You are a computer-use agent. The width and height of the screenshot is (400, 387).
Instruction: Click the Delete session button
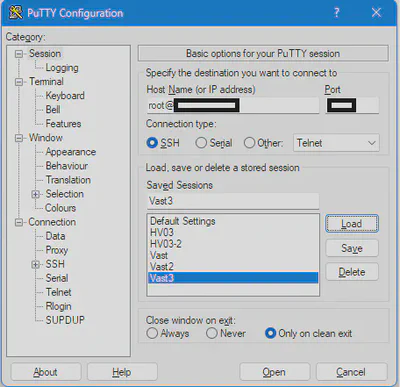352,272
